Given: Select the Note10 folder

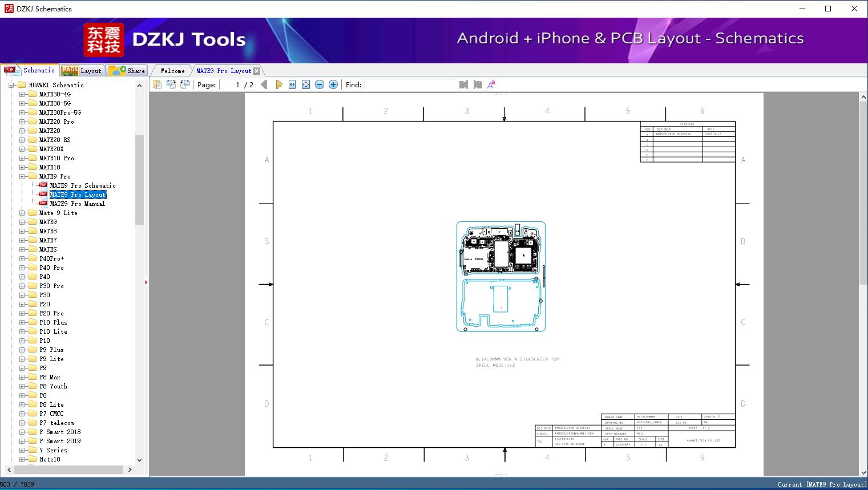Looking at the screenshot, I should pyautogui.click(x=50, y=459).
